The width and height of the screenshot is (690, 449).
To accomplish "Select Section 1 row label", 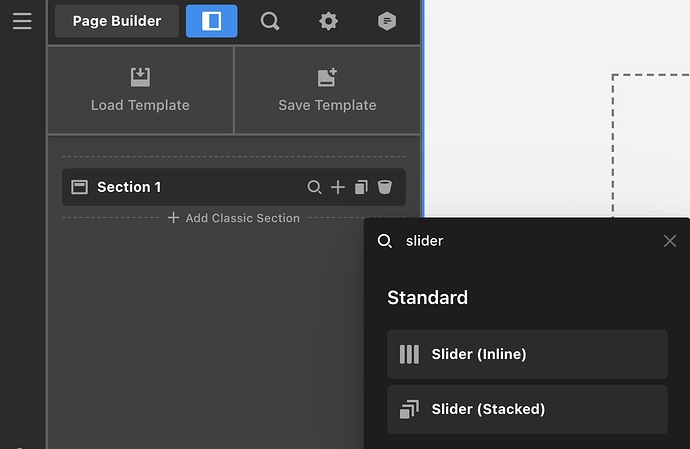I will point(129,187).
